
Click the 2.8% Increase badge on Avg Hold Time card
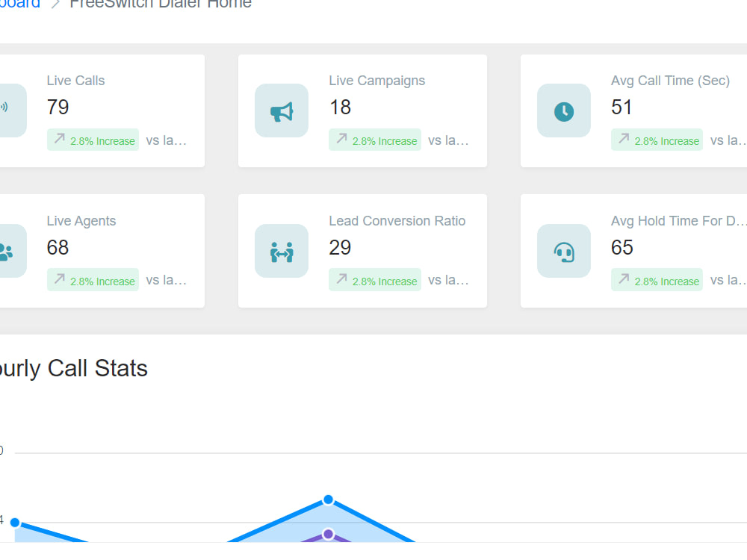pos(657,280)
